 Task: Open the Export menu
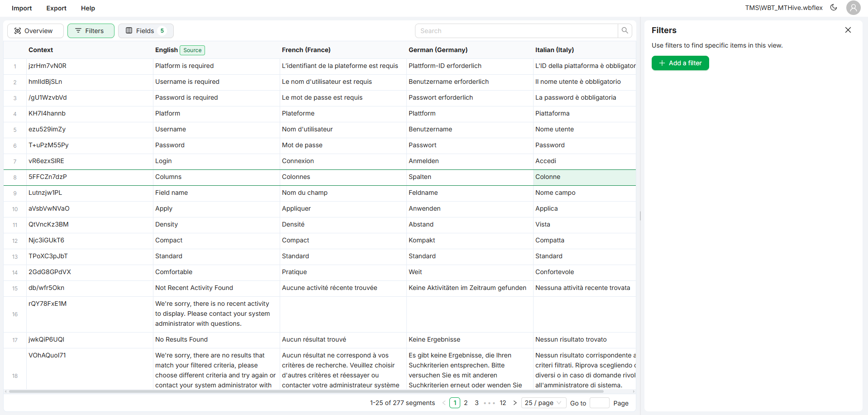click(x=56, y=8)
